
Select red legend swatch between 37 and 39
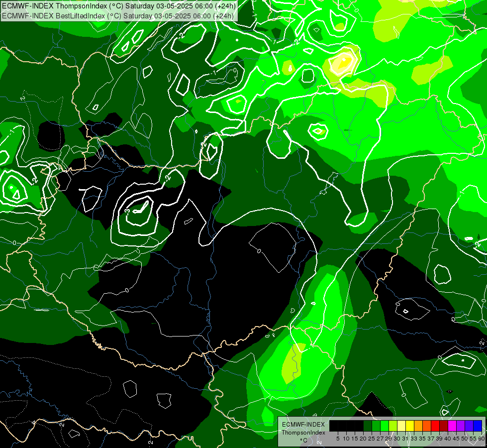point(435,426)
